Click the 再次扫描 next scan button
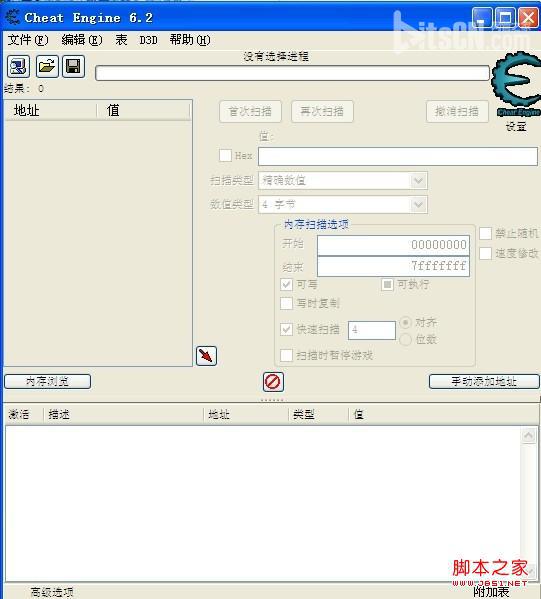Image resolution: width=541 pixels, height=599 pixels. 322,112
